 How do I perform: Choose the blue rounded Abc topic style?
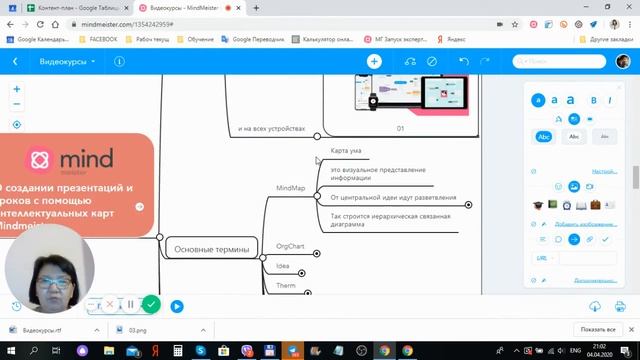(544, 137)
